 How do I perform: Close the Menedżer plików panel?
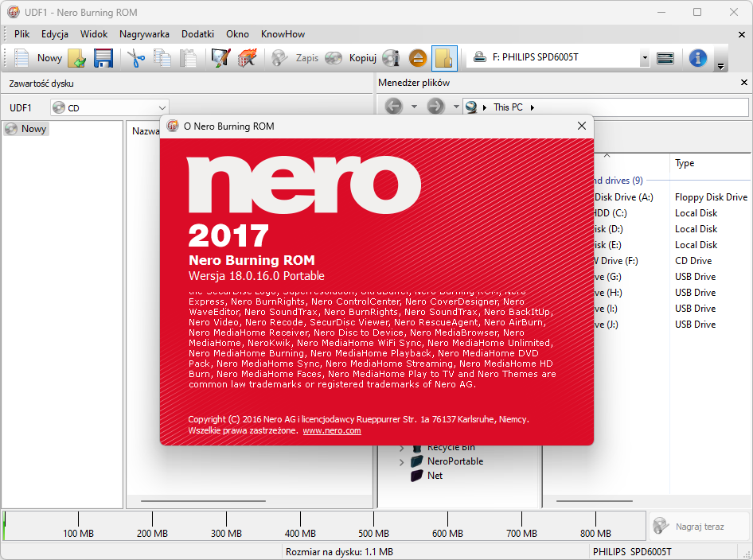[x=744, y=83]
